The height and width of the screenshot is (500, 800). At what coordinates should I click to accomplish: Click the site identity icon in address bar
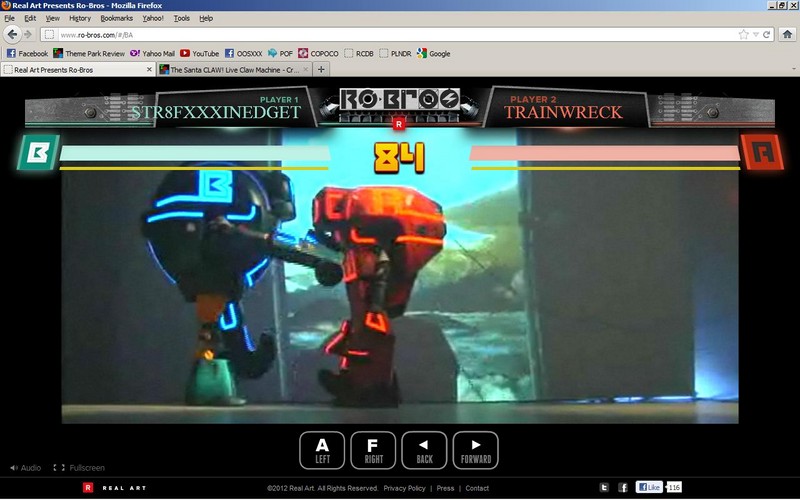tap(49, 35)
